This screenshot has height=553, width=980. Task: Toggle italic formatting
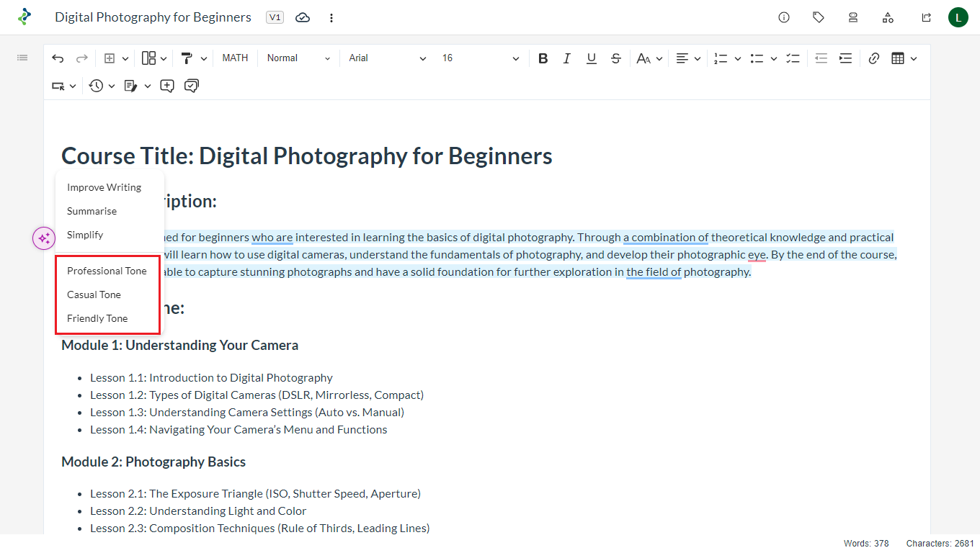pyautogui.click(x=567, y=58)
